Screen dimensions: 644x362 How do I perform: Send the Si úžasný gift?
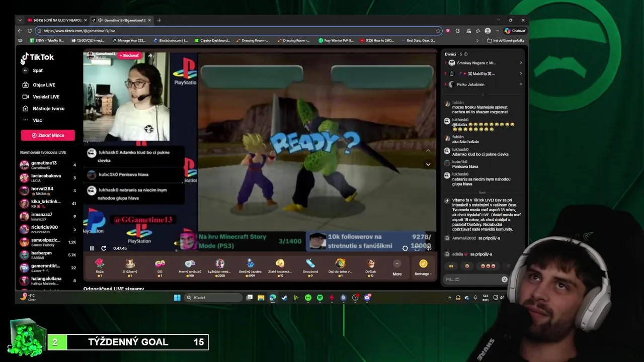[130, 267]
